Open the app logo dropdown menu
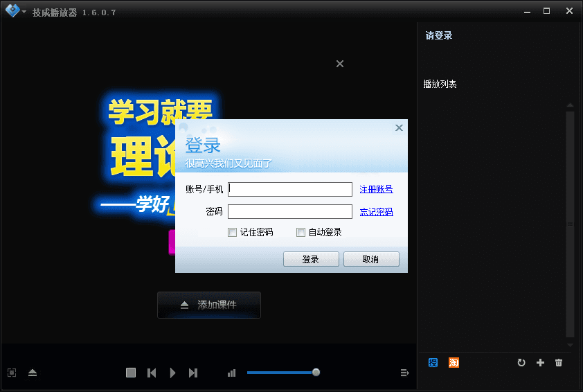This screenshot has width=583, height=392. click(15, 12)
